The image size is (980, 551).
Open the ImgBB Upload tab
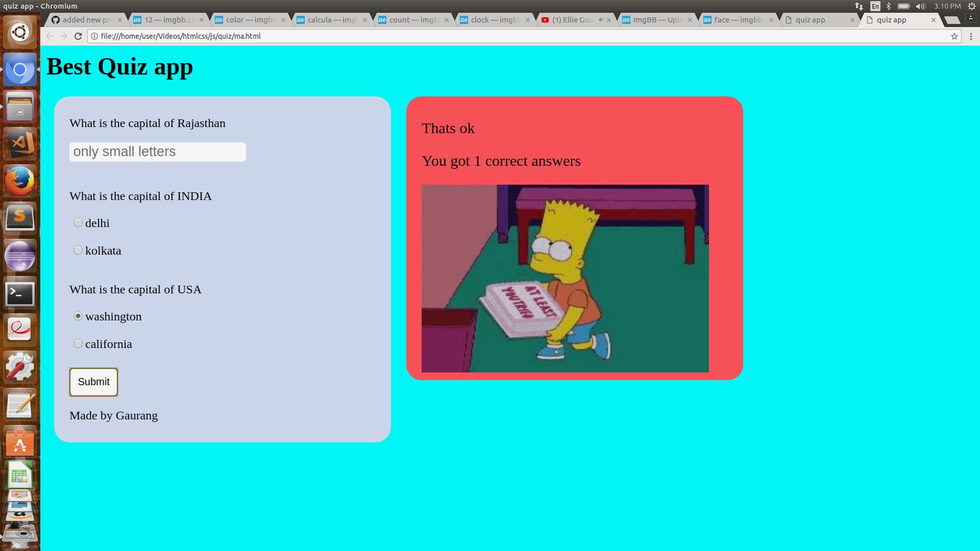pyautogui.click(x=656, y=20)
